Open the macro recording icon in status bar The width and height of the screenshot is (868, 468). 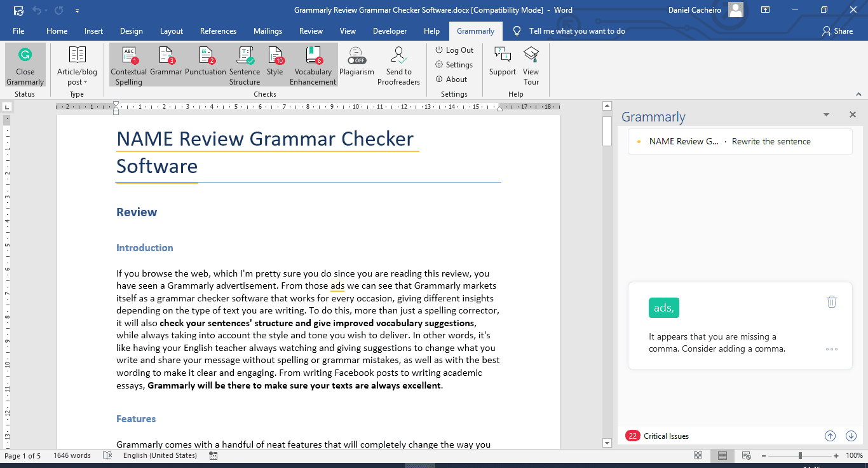214,455
